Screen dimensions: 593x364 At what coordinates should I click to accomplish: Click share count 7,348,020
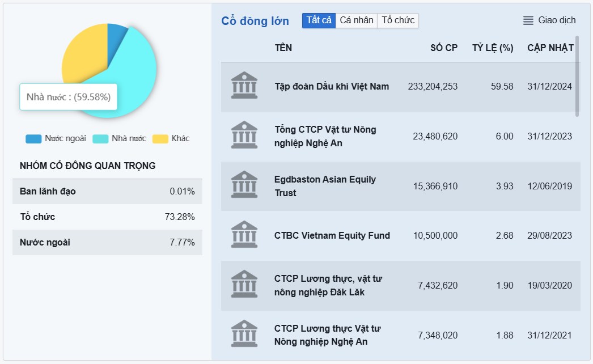point(438,335)
